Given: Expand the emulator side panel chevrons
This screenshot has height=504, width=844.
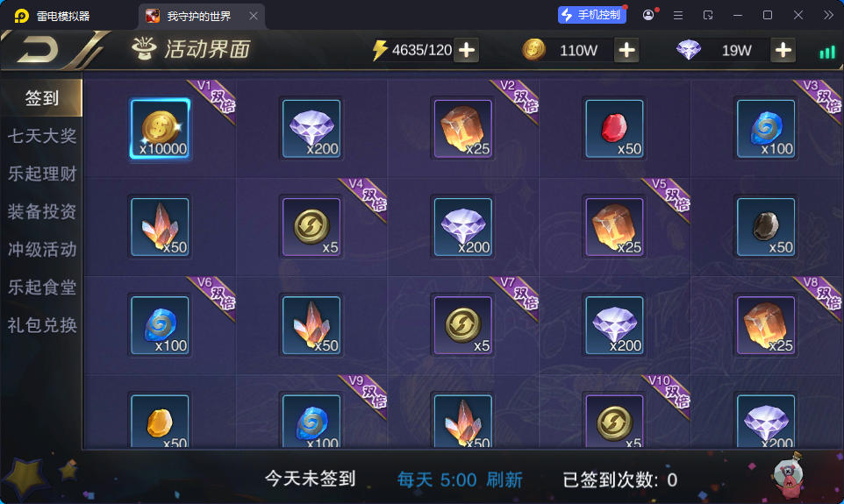Looking at the screenshot, I should pyautogui.click(x=828, y=15).
